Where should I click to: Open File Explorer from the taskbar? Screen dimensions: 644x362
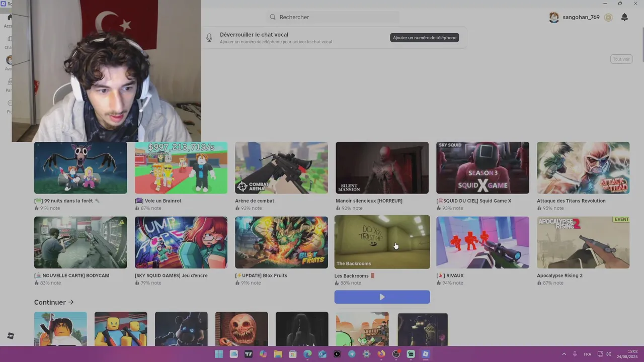(278, 354)
